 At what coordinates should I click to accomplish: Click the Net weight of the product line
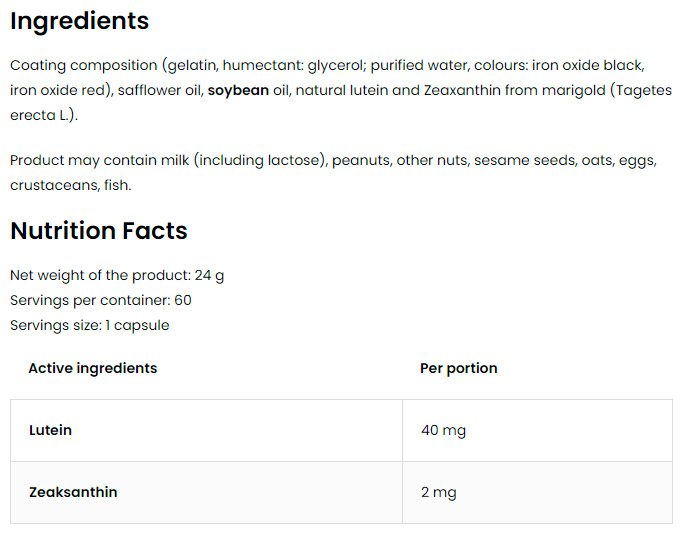coord(117,276)
